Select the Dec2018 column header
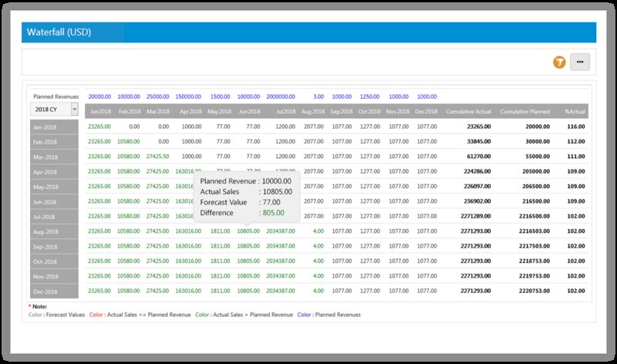Viewport: 617px width, 364px height. click(x=427, y=111)
